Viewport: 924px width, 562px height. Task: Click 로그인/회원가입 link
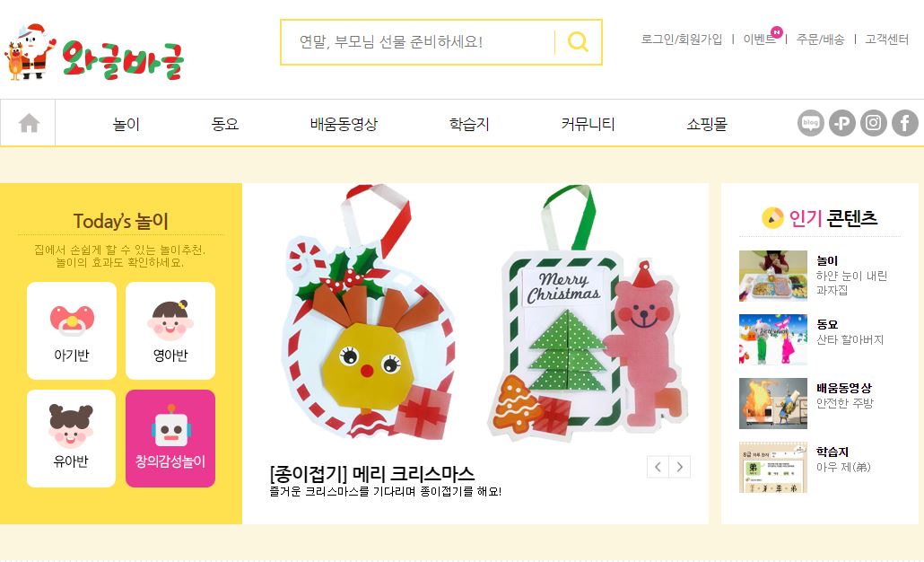(x=682, y=39)
